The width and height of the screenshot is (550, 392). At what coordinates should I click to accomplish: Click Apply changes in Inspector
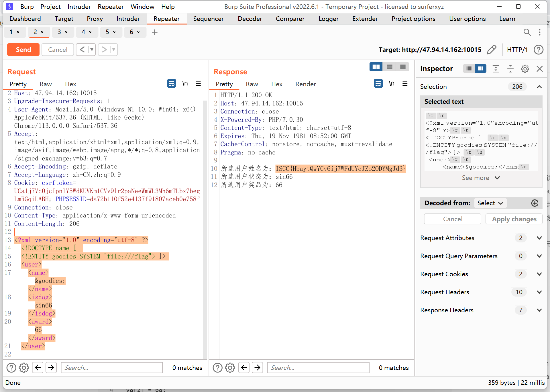[514, 219]
